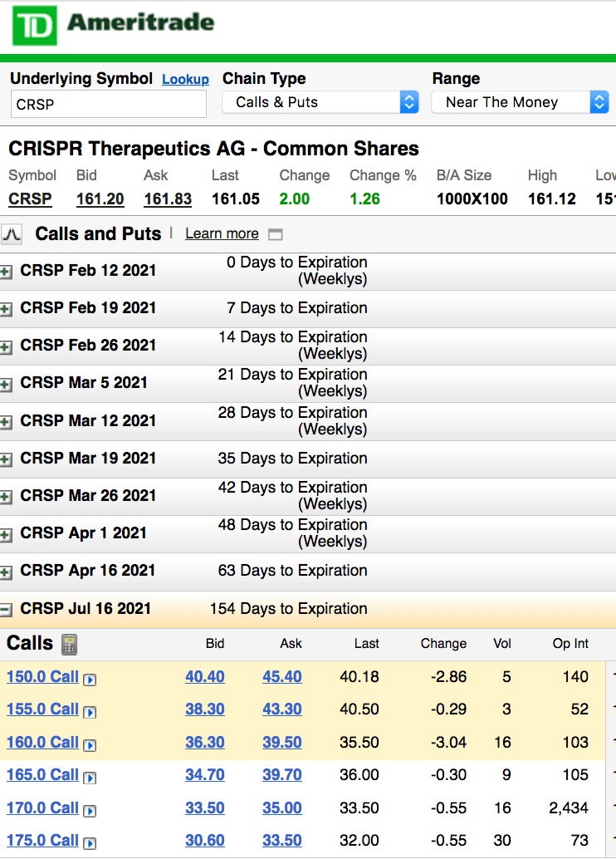
Task: Click the CRSP symbol link
Action: 30,199
